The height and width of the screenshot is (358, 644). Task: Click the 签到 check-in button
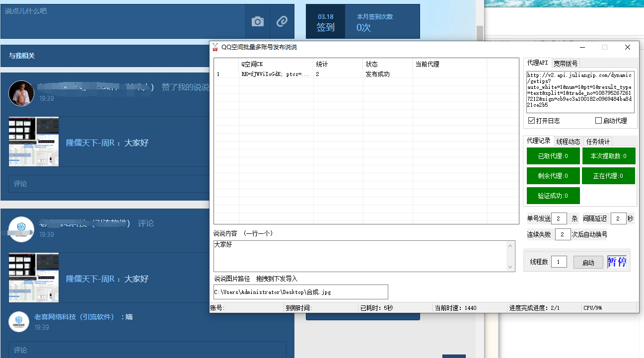pos(325,21)
